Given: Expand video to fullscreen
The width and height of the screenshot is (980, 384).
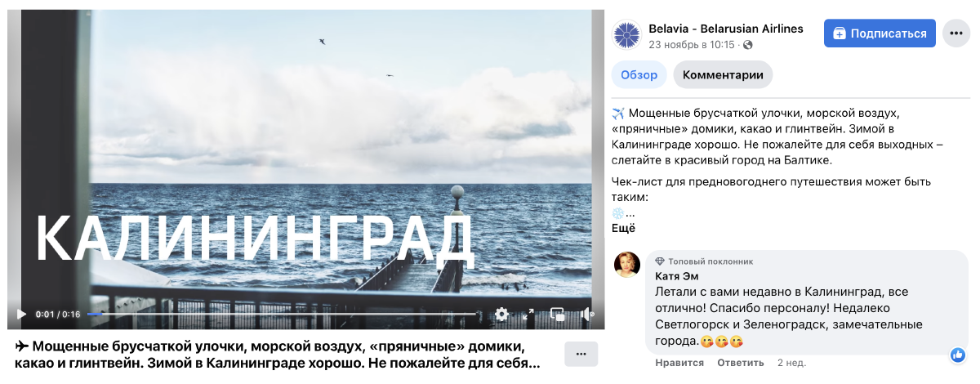Looking at the screenshot, I should point(528,315).
